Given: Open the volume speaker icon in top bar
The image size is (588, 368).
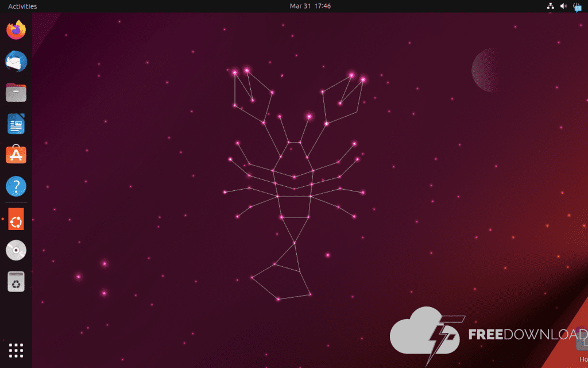Looking at the screenshot, I should click(563, 6).
